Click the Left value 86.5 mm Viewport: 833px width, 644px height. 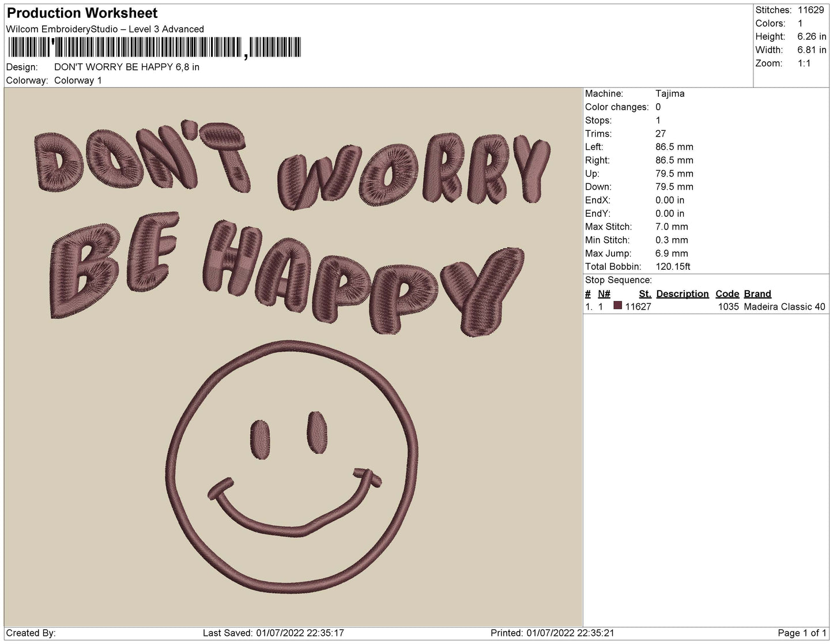(x=674, y=147)
